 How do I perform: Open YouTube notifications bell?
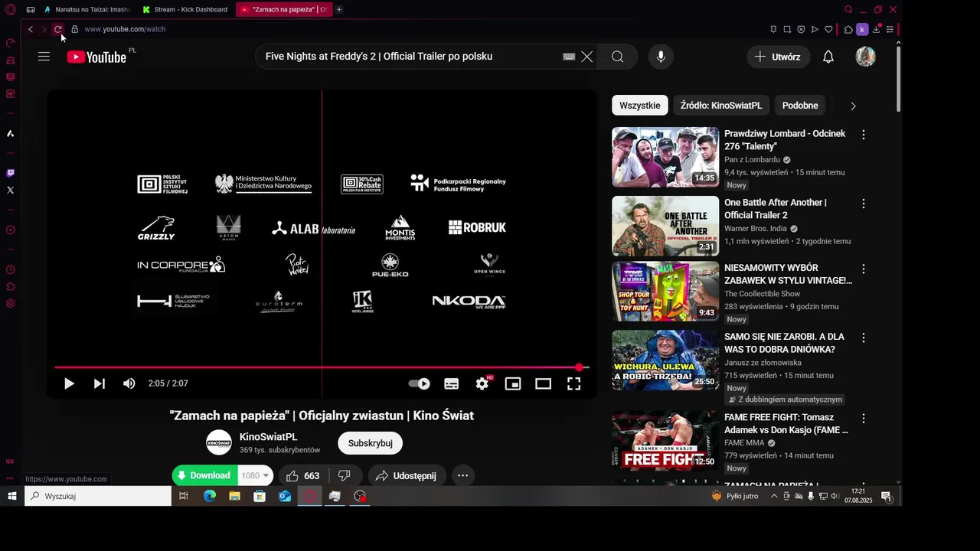[828, 57]
